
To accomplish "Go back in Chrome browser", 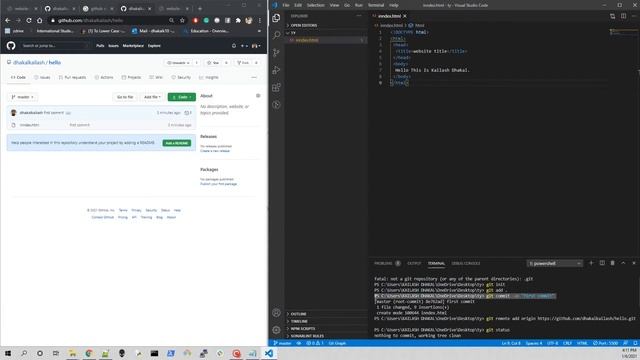I will coord(8,20).
